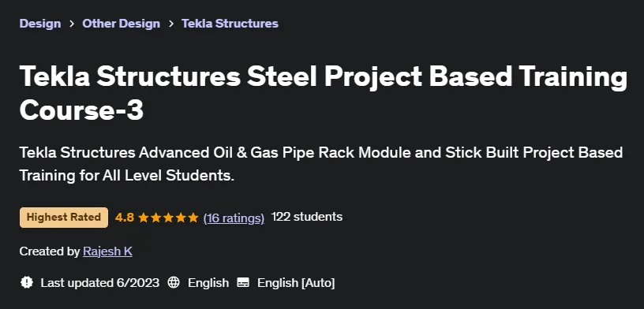
Task: Select the English [Auto] captions label
Action: 296,283
